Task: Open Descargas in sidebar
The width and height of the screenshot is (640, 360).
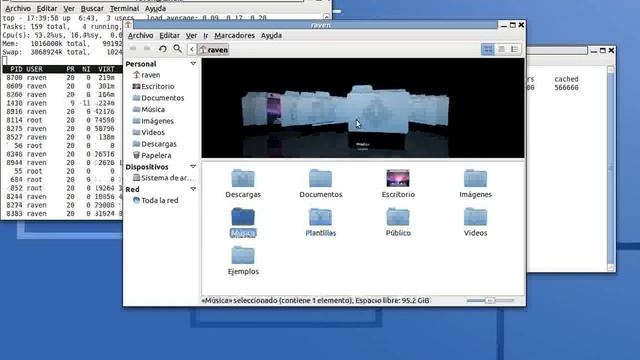Action: (155, 144)
